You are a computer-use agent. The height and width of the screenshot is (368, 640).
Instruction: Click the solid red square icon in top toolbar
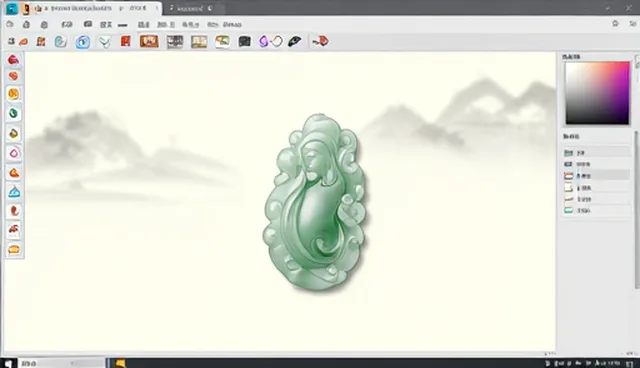(x=126, y=41)
